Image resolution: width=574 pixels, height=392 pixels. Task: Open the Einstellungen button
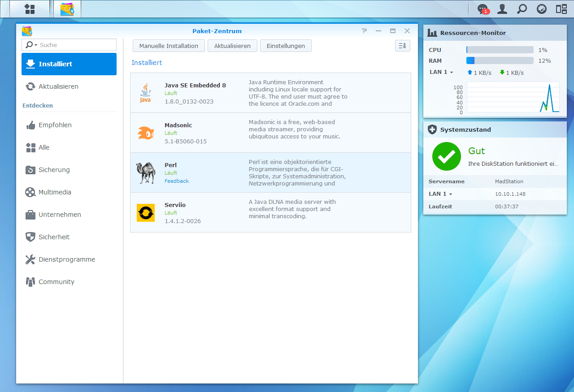286,46
